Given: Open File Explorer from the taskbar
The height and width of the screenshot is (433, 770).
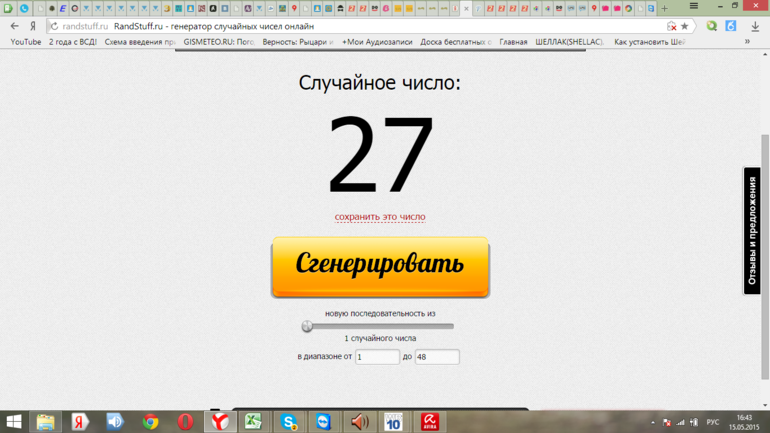Looking at the screenshot, I should (46, 422).
